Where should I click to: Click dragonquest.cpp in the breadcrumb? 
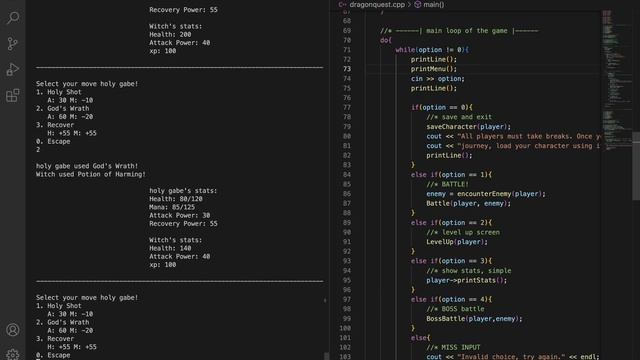pyautogui.click(x=377, y=4)
